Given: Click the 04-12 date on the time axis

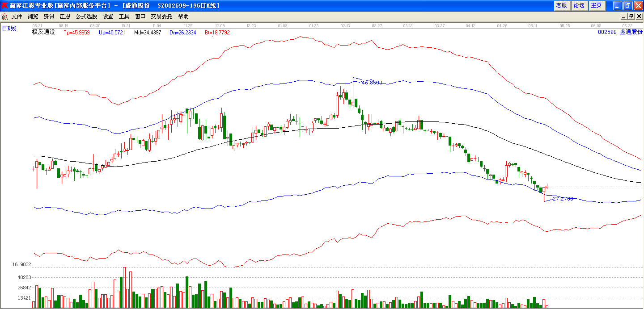Looking at the screenshot, I should [470, 26].
